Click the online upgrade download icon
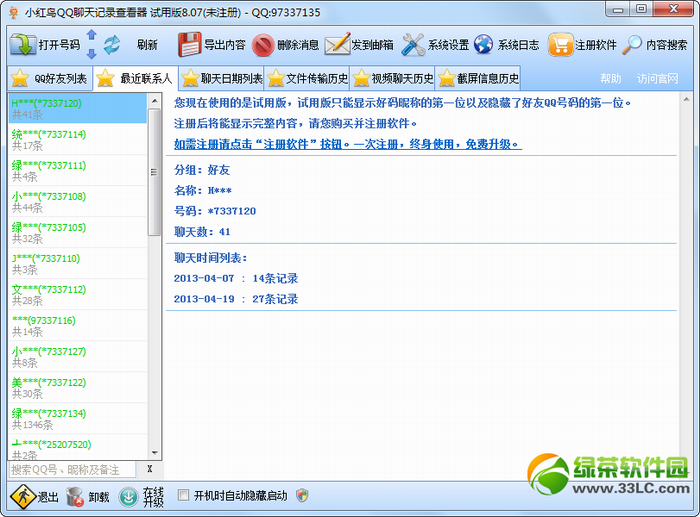700x517 pixels. coord(129,497)
